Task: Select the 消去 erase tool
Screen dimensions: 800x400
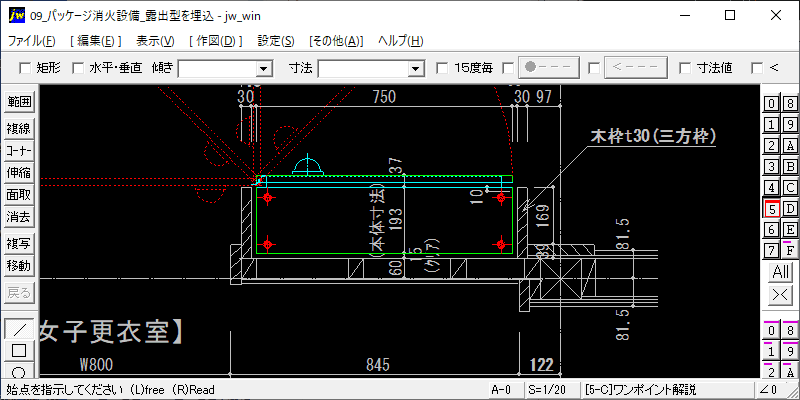Action: click(19, 216)
